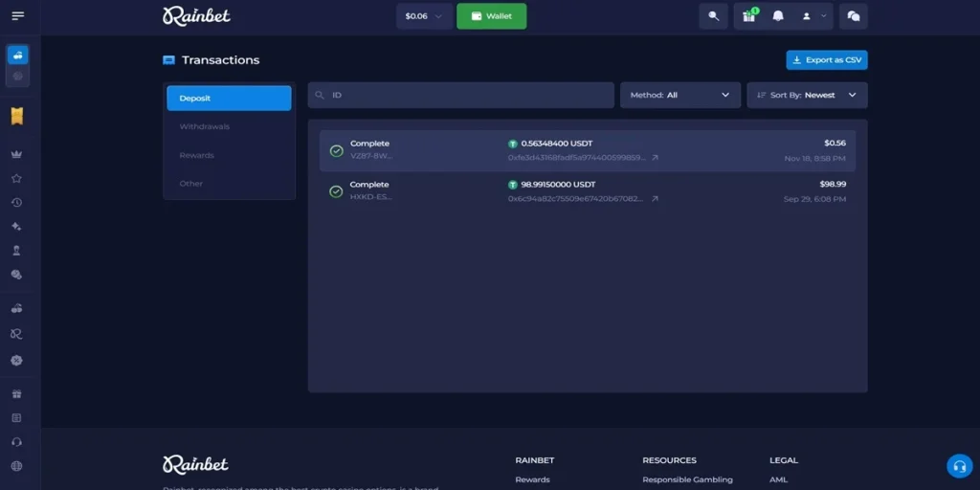Open the gift box icon in sidebar
The height and width of the screenshot is (490, 980).
[17, 393]
